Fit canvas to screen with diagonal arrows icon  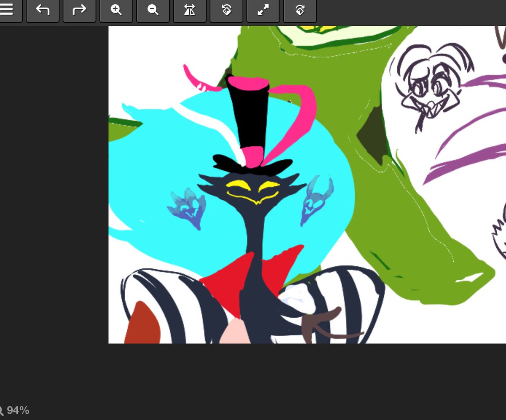(x=263, y=10)
